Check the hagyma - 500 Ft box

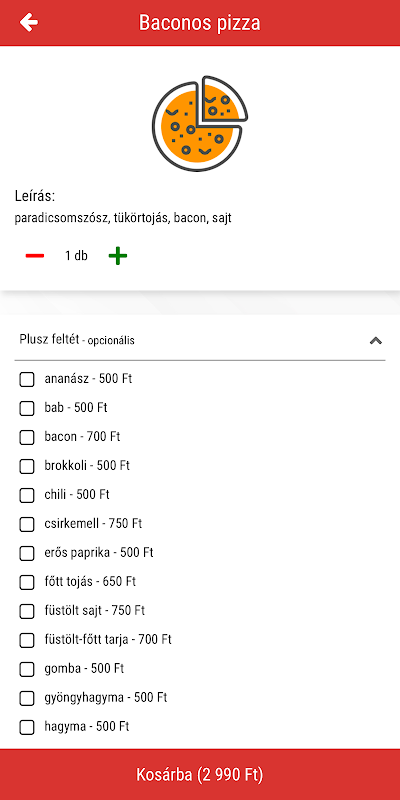[x=27, y=727]
